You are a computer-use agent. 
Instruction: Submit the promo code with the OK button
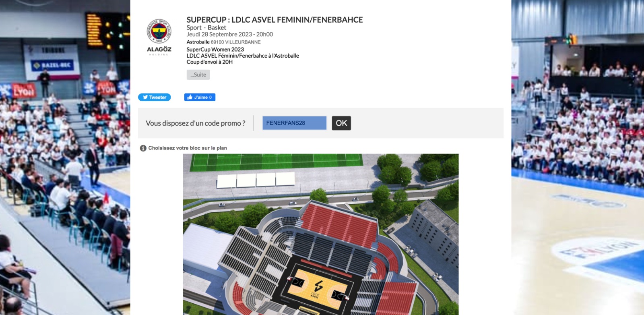pyautogui.click(x=341, y=123)
